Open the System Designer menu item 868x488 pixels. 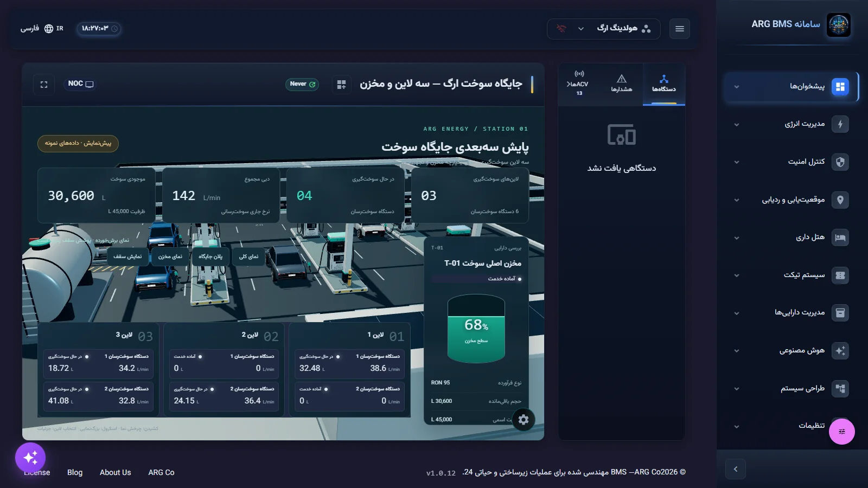pyautogui.click(x=791, y=388)
